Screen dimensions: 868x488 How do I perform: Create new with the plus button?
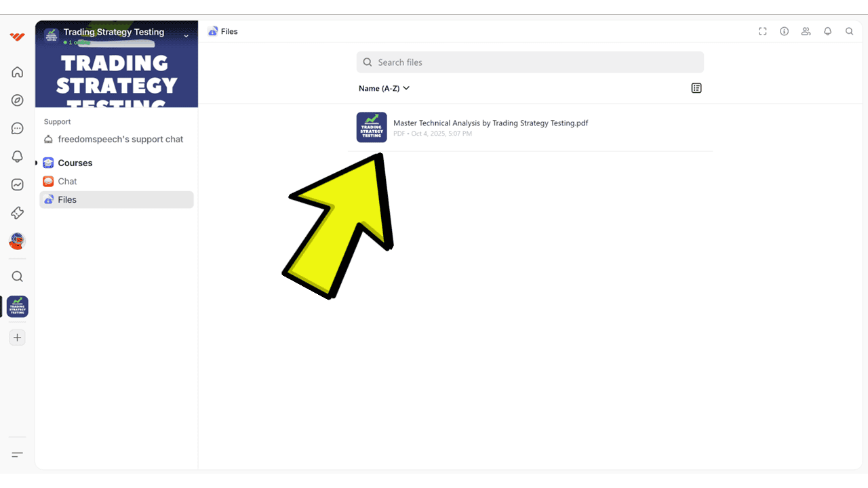pyautogui.click(x=17, y=337)
